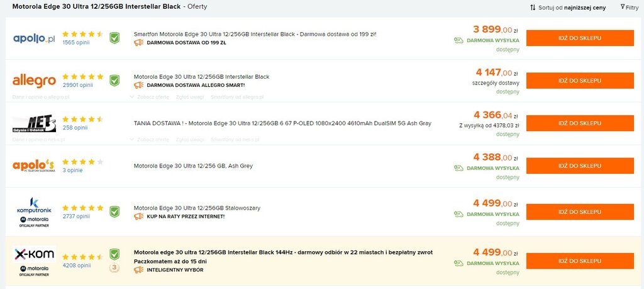644x289 pixels.
Task: Click the 3 899,00 zł price
Action: point(496,29)
